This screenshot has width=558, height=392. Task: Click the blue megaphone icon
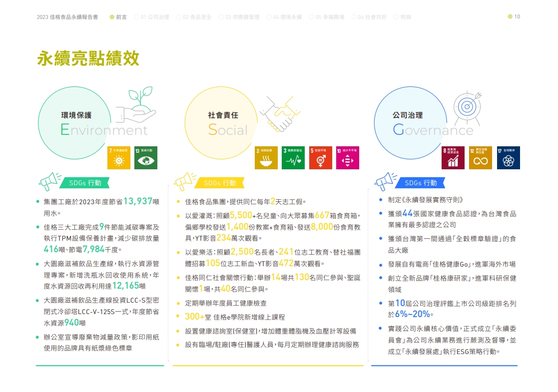pyautogui.click(x=385, y=181)
